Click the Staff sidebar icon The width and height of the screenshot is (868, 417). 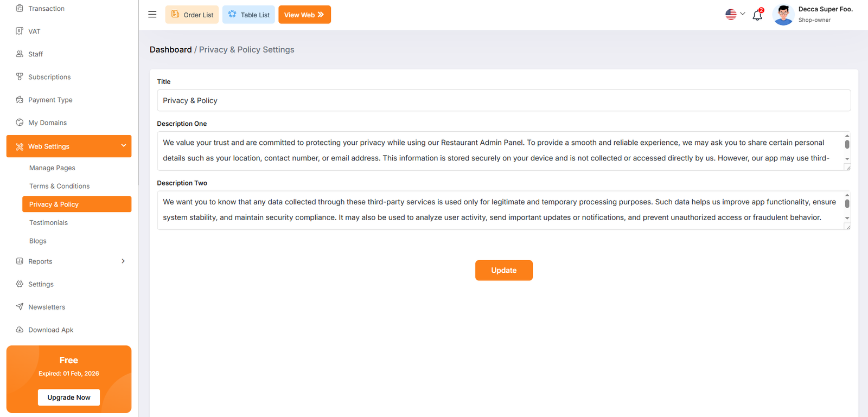click(x=20, y=54)
